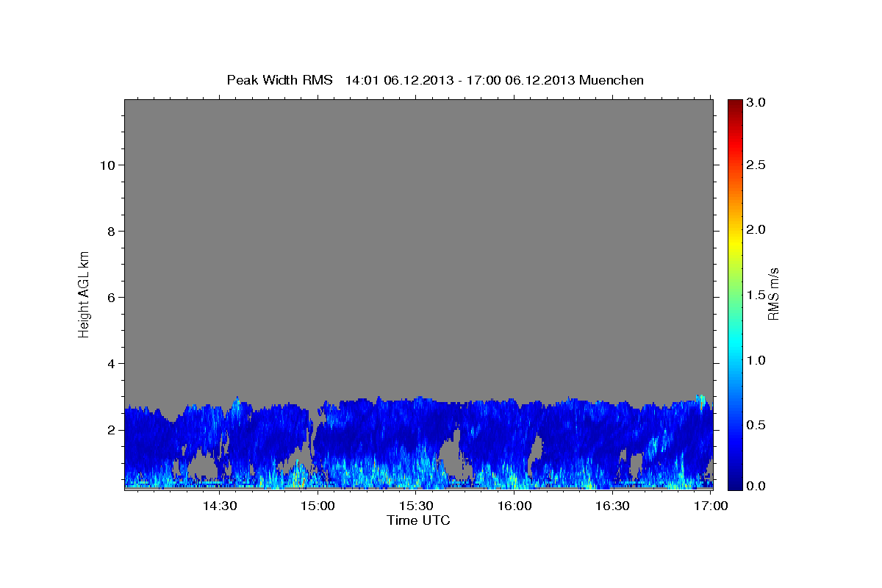Image resolution: width=882 pixels, height=588 pixels.
Task: Click the 14:30 time tick label
Action: [219, 506]
